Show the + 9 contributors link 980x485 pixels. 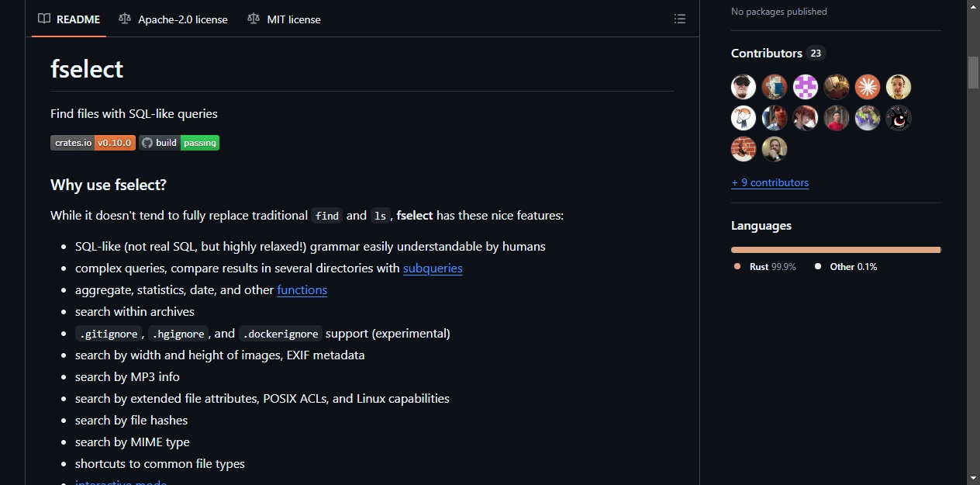(770, 182)
